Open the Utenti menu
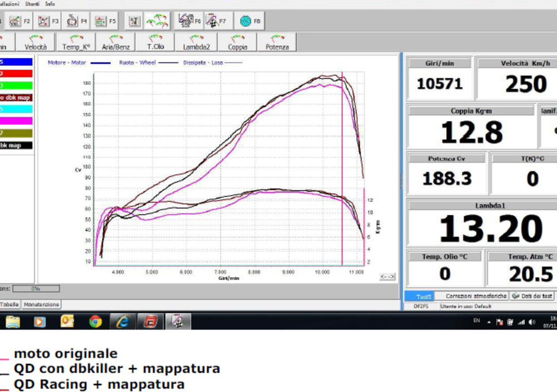Screen dimensions: 557x392 pos(32,3)
